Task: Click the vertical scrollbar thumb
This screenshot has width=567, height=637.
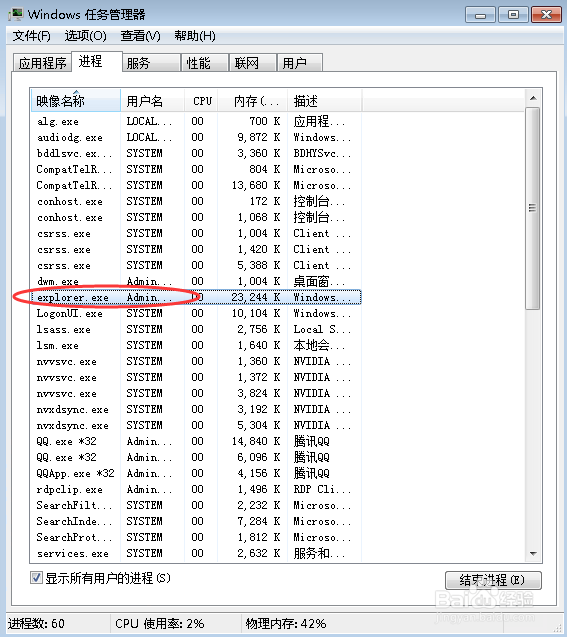Action: (532, 208)
